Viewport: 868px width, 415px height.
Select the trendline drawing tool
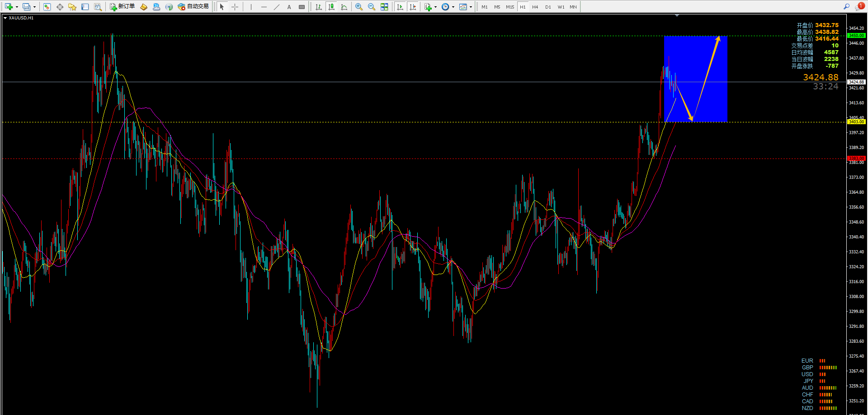(276, 7)
